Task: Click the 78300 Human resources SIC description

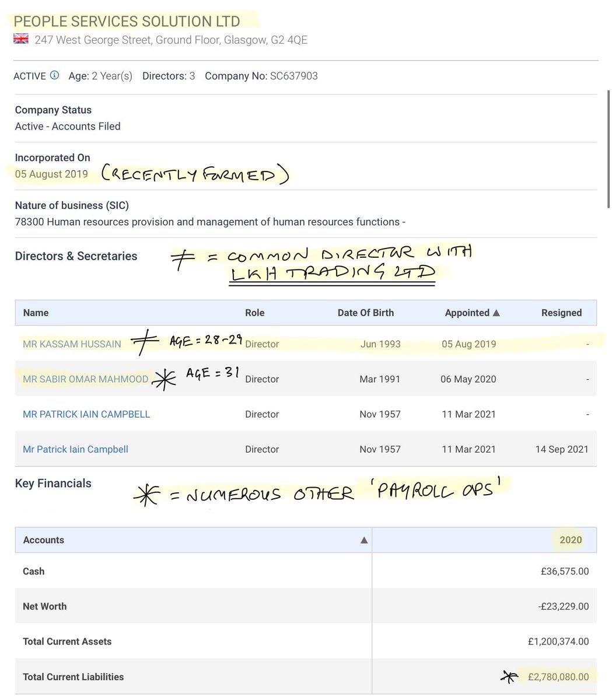Action: point(210,222)
